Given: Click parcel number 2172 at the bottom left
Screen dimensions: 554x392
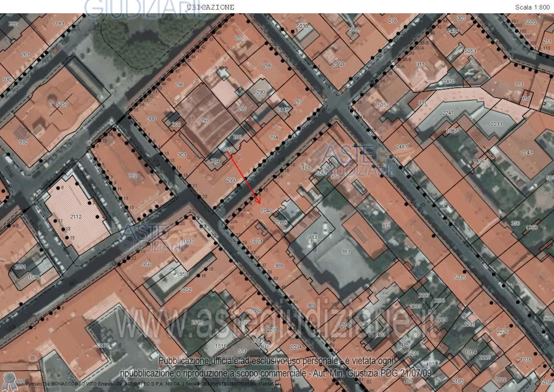Looking at the screenshot, I should 103,345.
